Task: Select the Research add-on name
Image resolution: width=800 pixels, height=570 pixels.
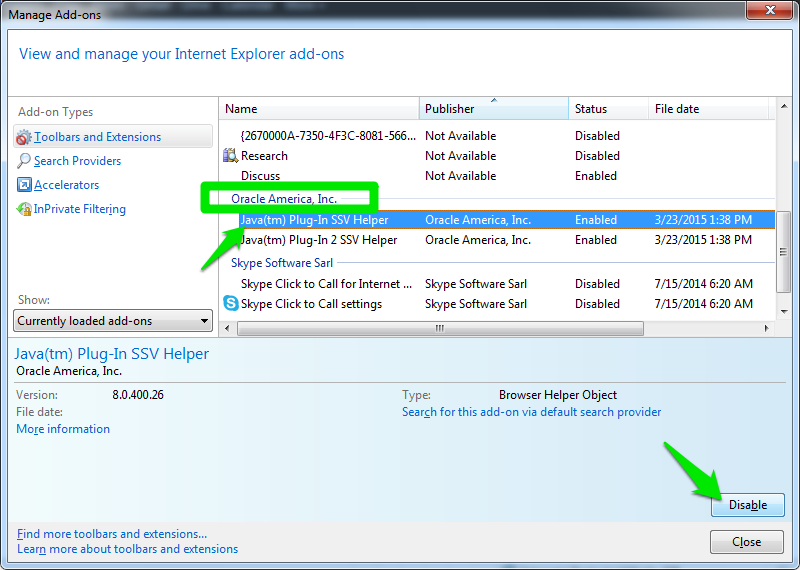Action: click(x=264, y=156)
